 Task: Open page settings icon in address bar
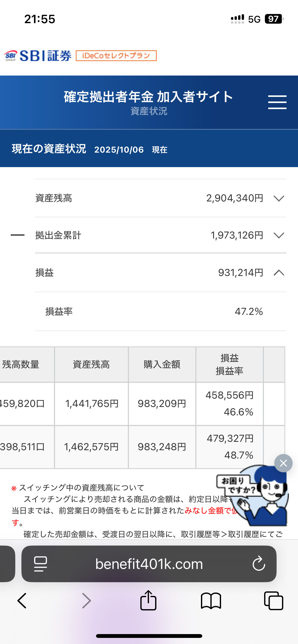coord(40,564)
